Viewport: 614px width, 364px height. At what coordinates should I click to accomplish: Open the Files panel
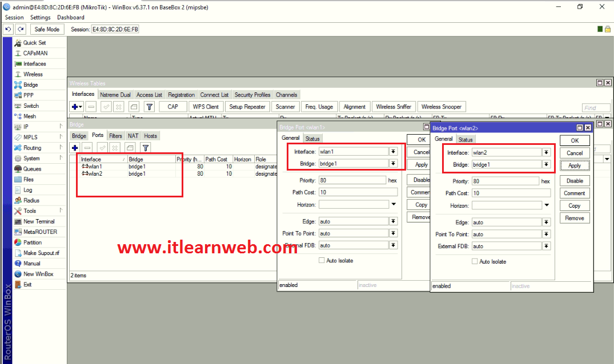pyautogui.click(x=29, y=179)
